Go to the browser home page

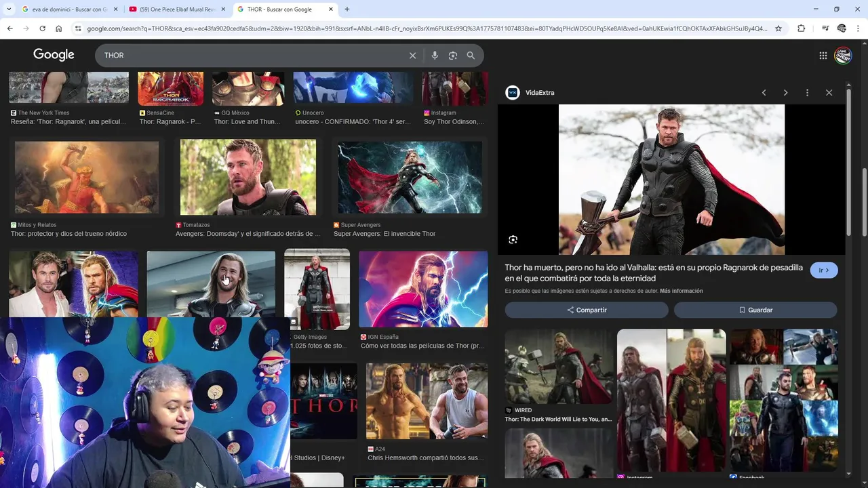58,28
